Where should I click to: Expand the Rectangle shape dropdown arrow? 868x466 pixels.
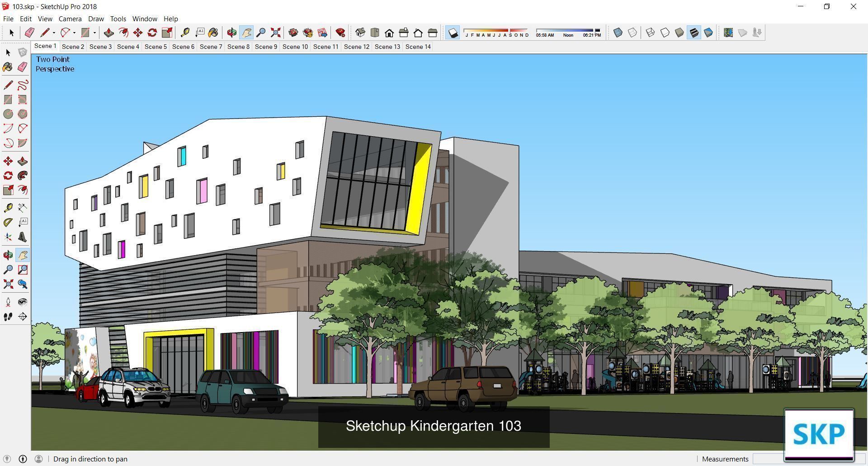tap(94, 33)
